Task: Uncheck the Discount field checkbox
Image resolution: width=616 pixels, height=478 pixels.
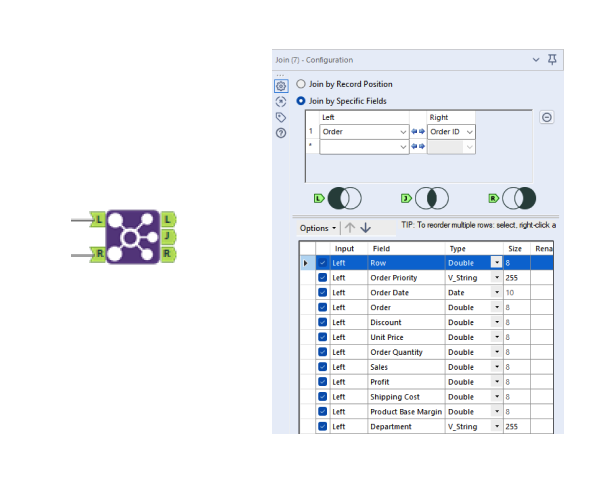Action: pyautogui.click(x=322, y=323)
